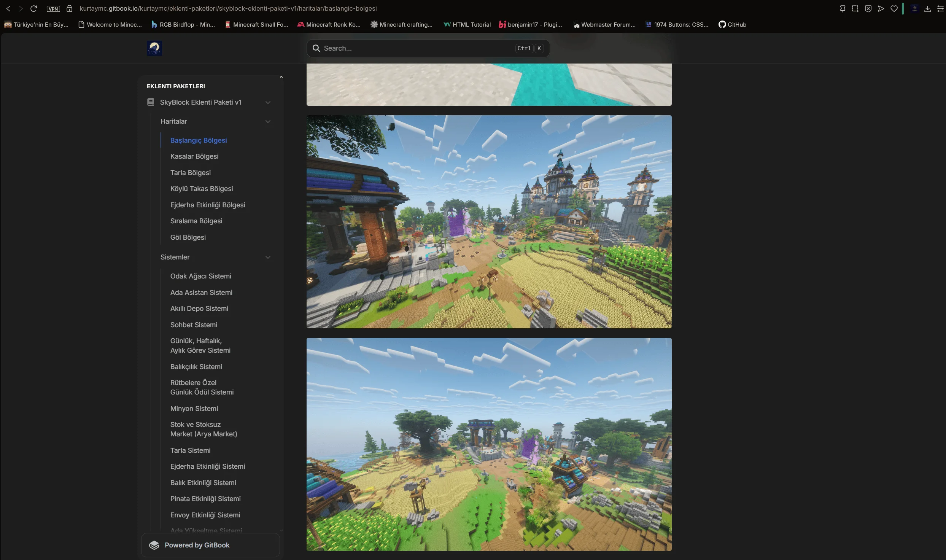
Task: Reload the page with the refresh icon
Action: coord(33,8)
